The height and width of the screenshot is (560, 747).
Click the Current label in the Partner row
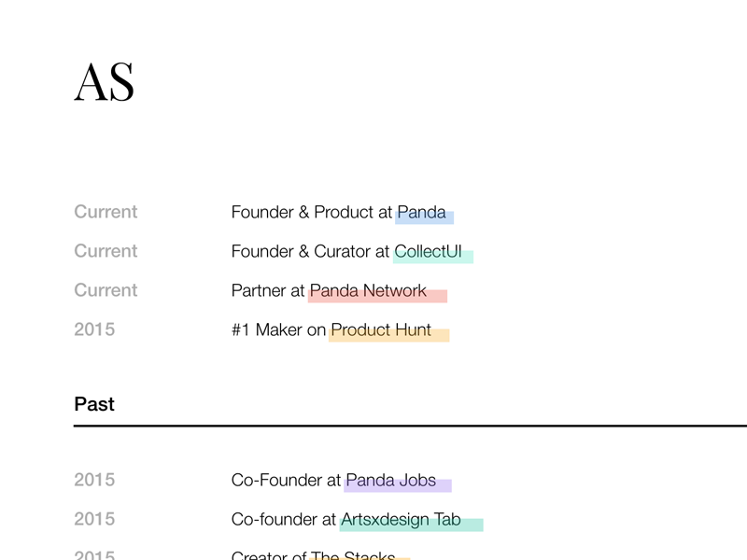point(106,291)
